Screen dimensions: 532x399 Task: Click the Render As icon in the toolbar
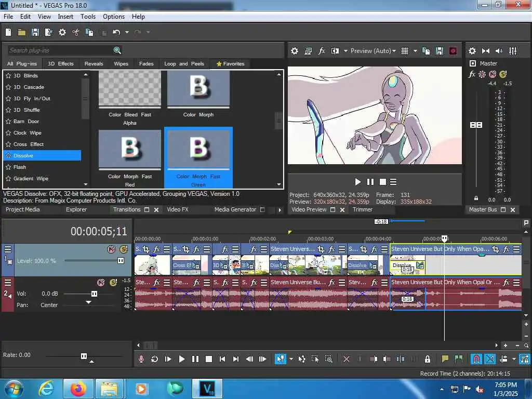(x=48, y=32)
